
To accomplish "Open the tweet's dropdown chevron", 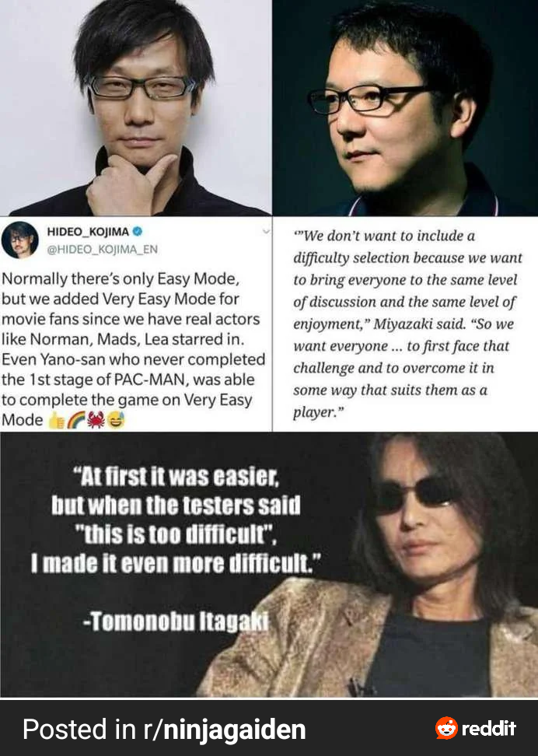I will click(x=266, y=232).
